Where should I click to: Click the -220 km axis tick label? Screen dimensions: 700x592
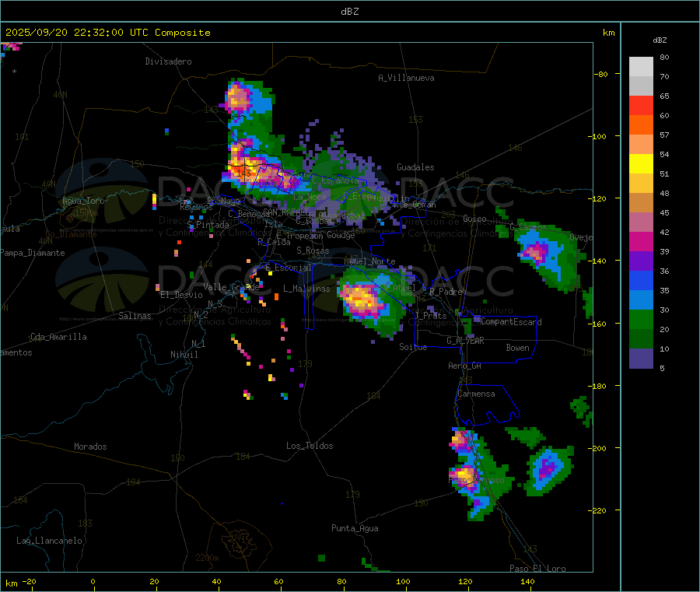597,511
